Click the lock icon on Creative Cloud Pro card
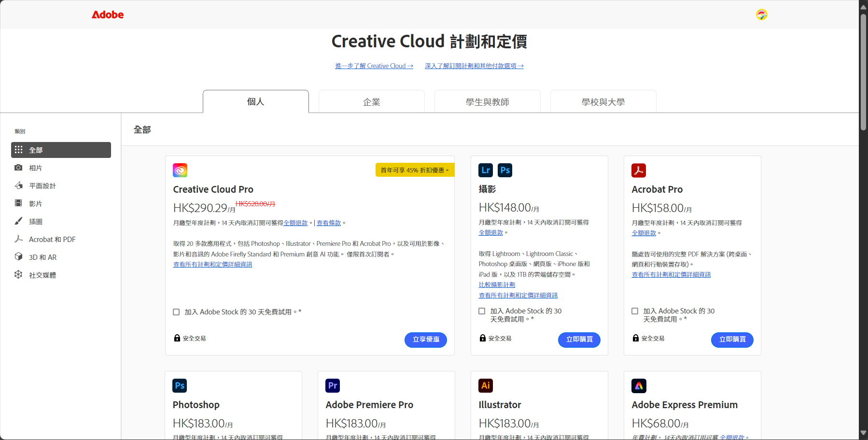This screenshot has height=440, width=868. click(177, 338)
